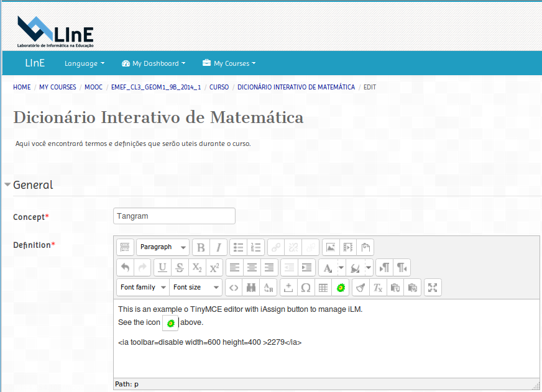Click the outdent icon
Image resolution: width=542 pixels, height=392 pixels.
[x=289, y=267]
